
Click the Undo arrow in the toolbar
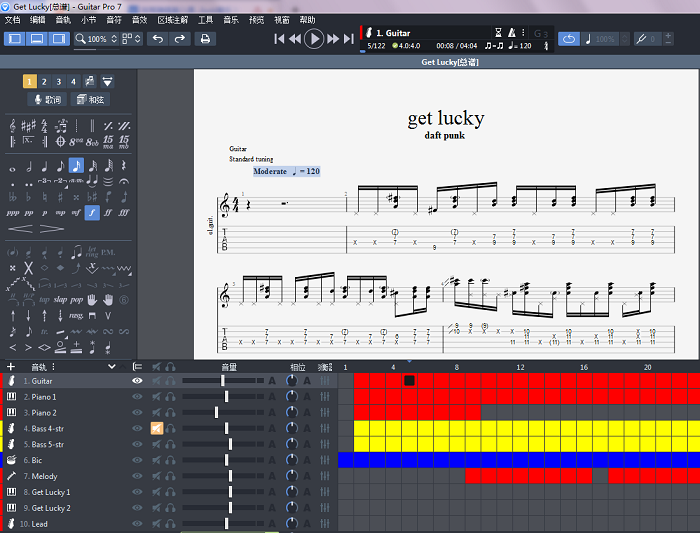point(158,39)
